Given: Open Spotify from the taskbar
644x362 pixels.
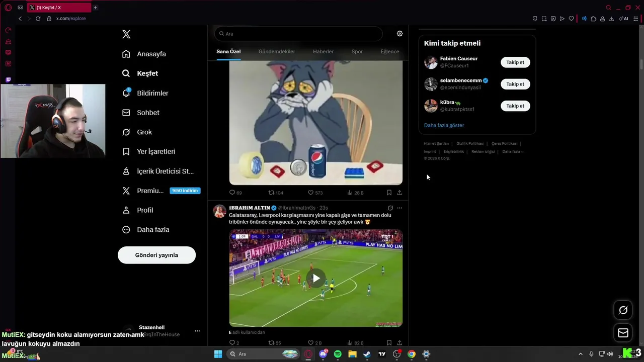Looking at the screenshot, I should point(338,354).
